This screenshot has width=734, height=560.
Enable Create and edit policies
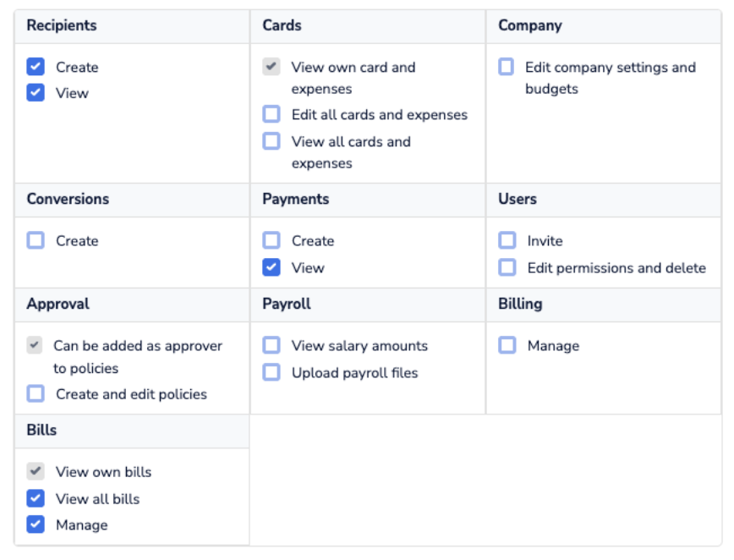pos(36,393)
